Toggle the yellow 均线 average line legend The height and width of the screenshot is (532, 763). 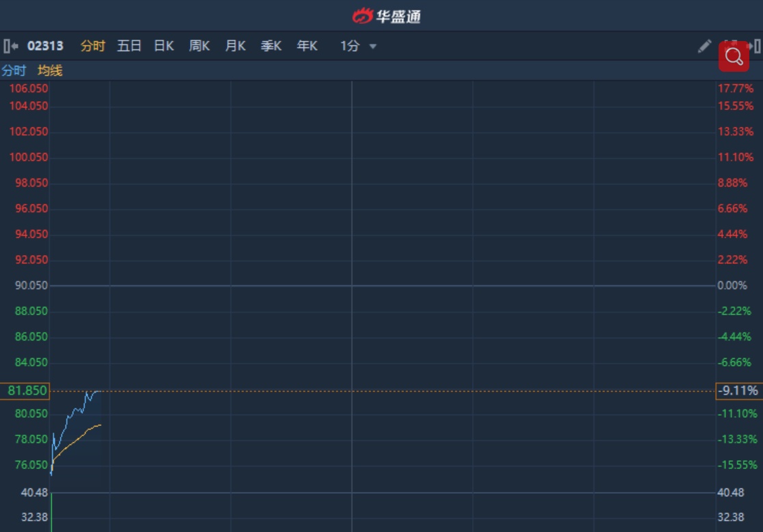click(50, 70)
